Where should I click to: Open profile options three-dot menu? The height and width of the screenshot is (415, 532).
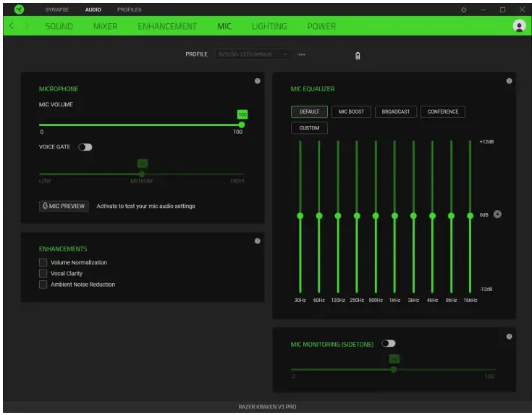click(302, 54)
